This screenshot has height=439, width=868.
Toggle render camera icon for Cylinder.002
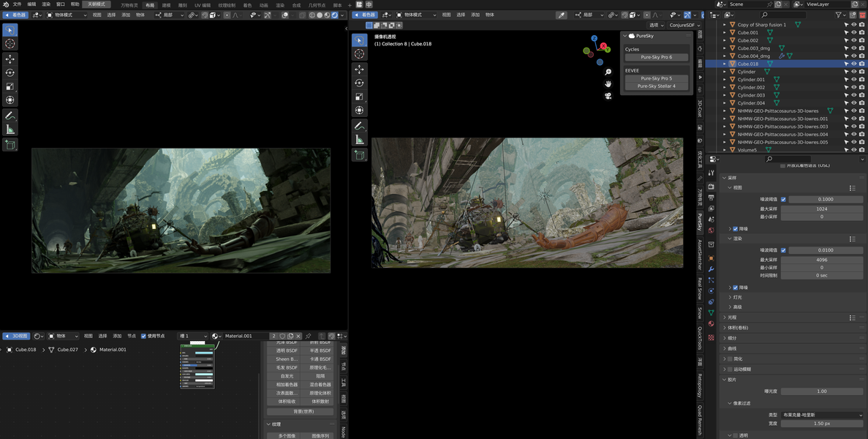862,88
